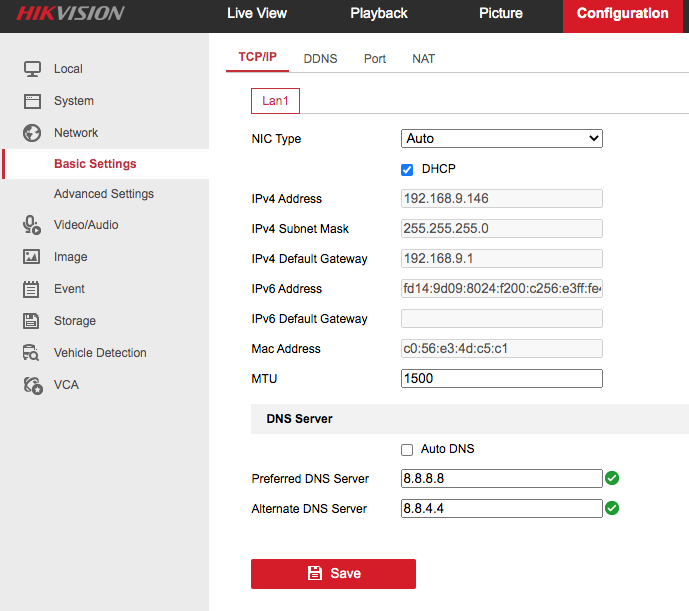Image resolution: width=689 pixels, height=611 pixels.
Task: Switch to the DDNS tab
Action: click(x=320, y=59)
